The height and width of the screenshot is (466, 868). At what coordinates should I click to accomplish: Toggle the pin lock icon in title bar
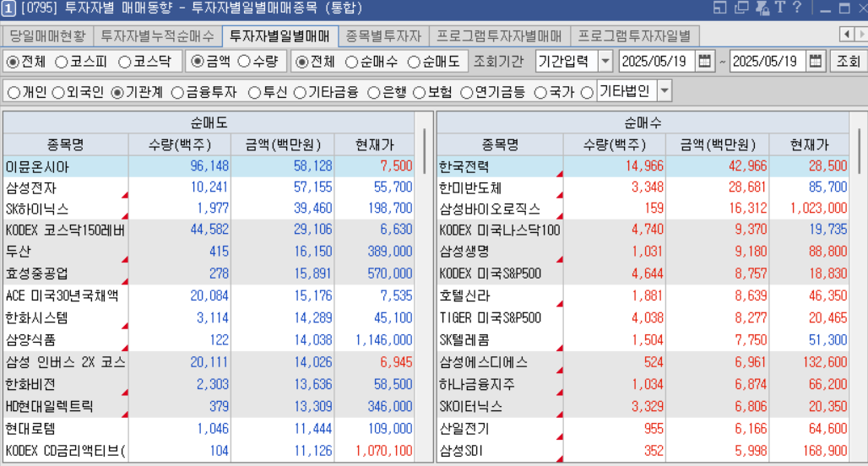point(762,8)
